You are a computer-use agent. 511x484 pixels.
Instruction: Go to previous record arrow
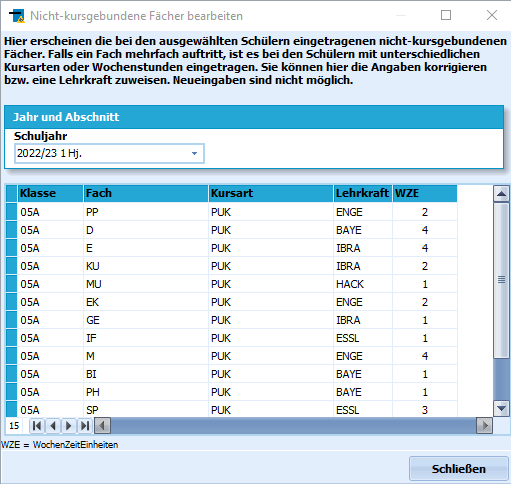(x=53, y=426)
